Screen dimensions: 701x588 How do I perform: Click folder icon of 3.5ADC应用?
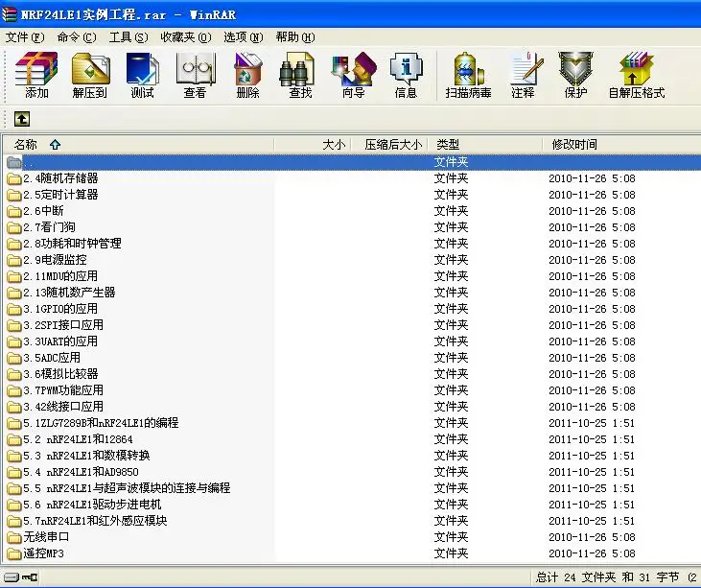(x=14, y=358)
